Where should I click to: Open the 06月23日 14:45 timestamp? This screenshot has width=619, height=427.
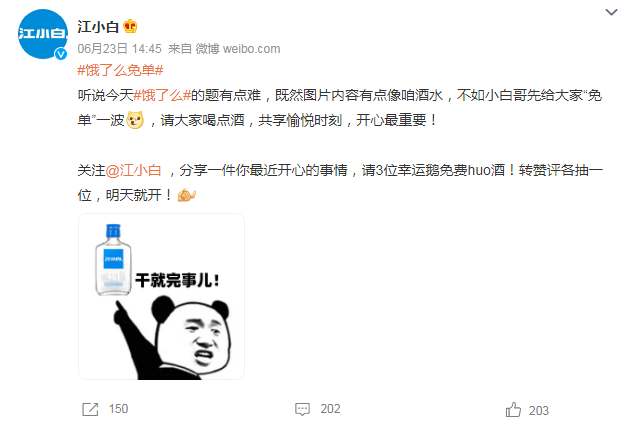point(120,49)
